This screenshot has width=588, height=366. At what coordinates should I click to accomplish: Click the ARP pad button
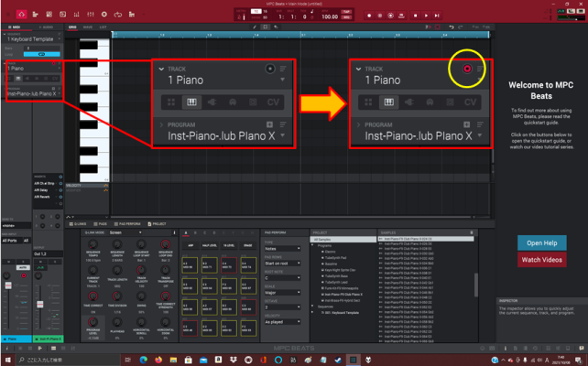coord(191,245)
